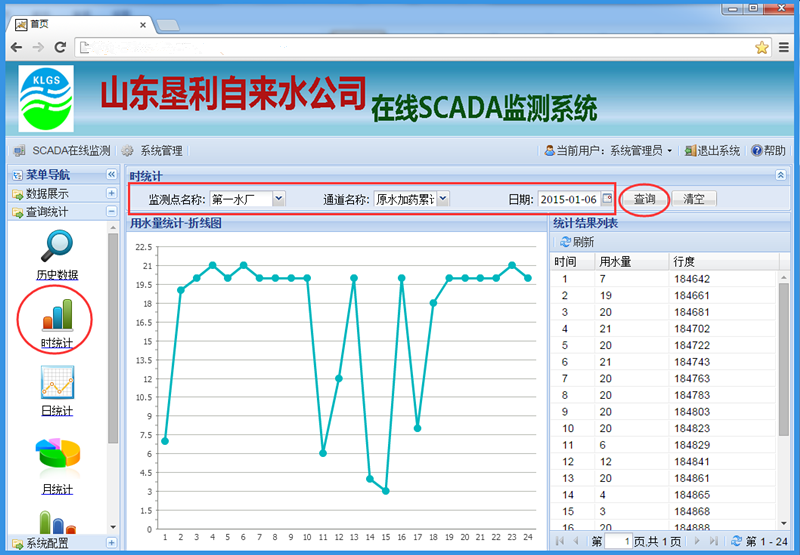Open the 月统计 pie chart icon
This screenshot has height=555, width=800.
click(x=57, y=455)
